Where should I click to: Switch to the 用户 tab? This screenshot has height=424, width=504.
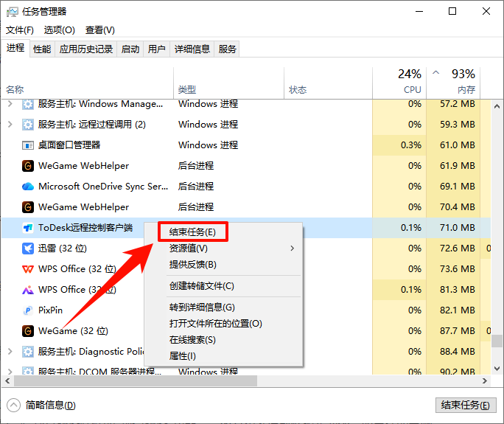pos(156,49)
